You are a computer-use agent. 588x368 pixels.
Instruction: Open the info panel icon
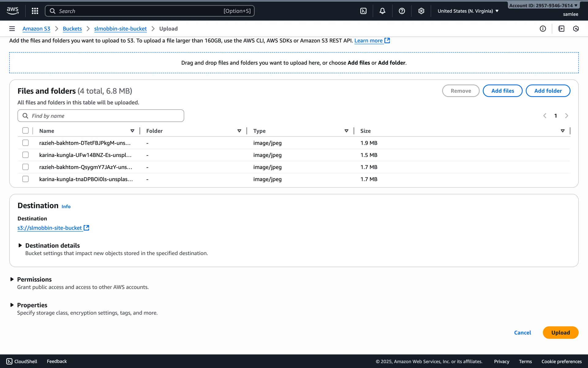(x=543, y=29)
